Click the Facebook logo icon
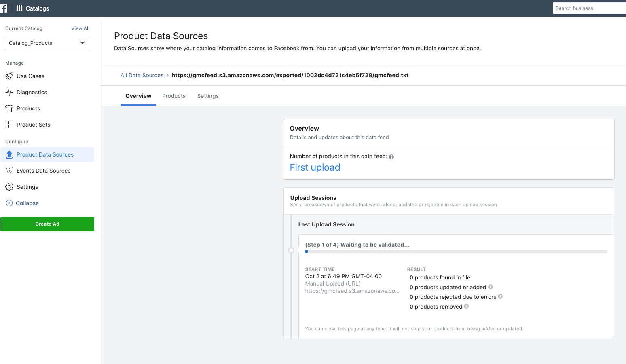 point(4,8)
